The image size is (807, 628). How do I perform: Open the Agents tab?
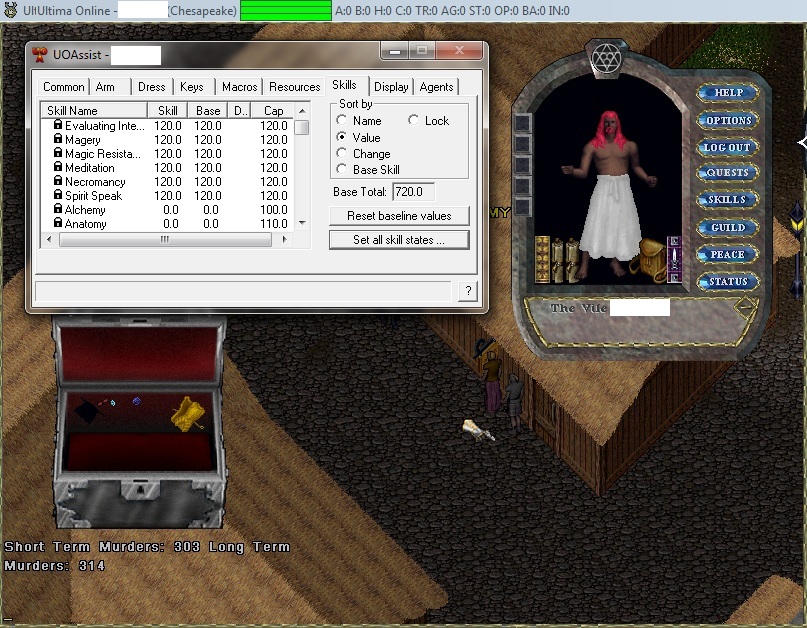click(436, 86)
